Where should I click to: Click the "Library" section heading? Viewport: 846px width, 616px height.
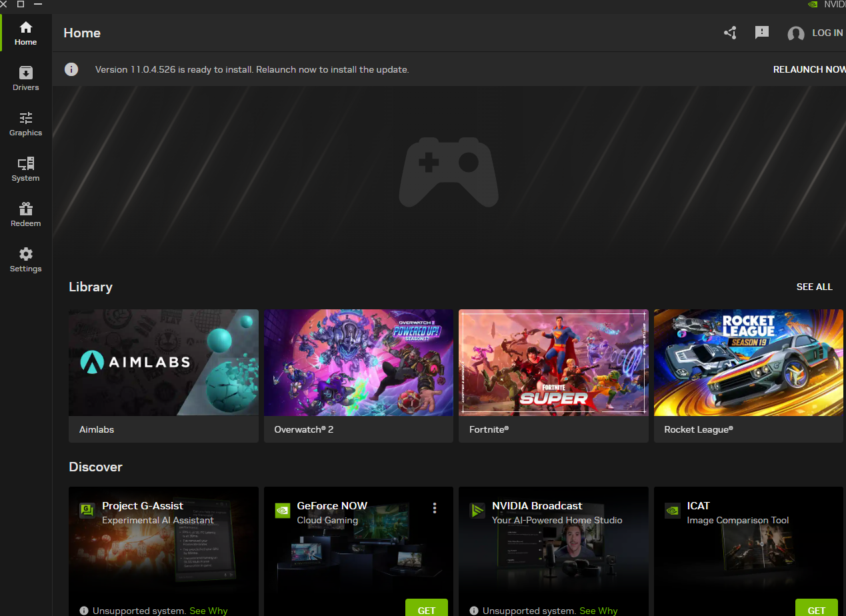coord(91,287)
